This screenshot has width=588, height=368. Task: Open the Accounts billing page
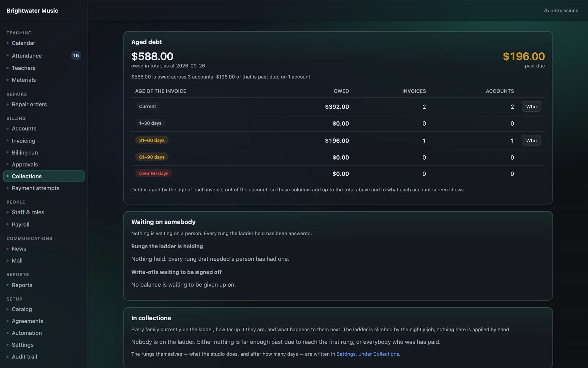(x=44, y=129)
